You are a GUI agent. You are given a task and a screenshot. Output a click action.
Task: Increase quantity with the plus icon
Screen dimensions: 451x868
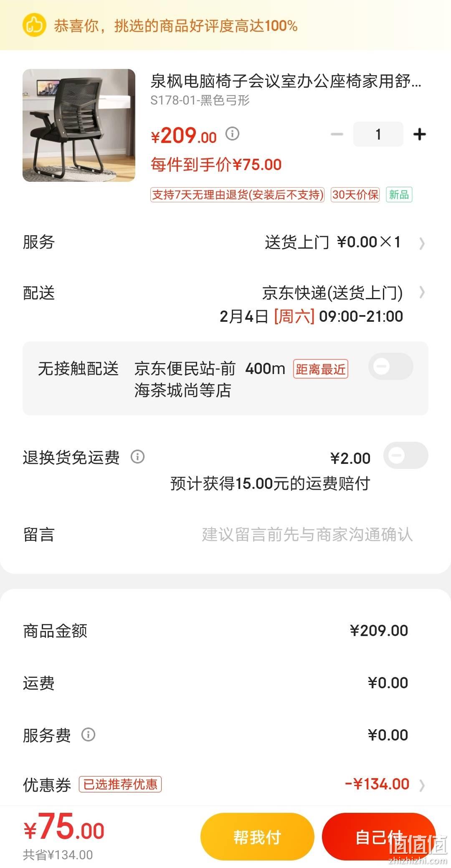pyautogui.click(x=419, y=134)
